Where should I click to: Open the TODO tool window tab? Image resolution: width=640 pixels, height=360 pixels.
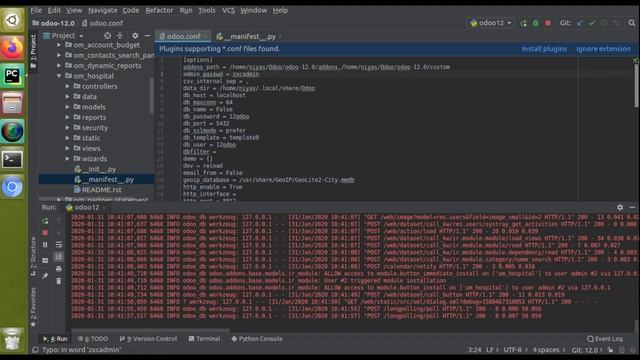(93, 339)
